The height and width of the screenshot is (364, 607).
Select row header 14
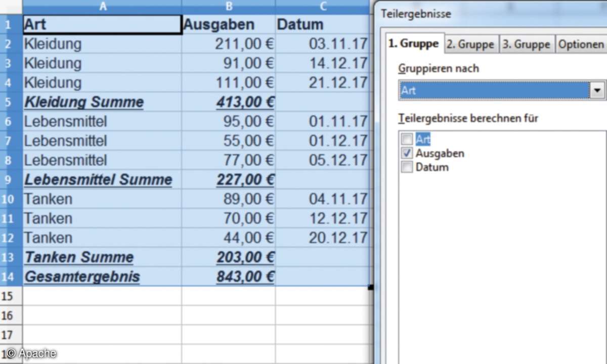[11, 277]
